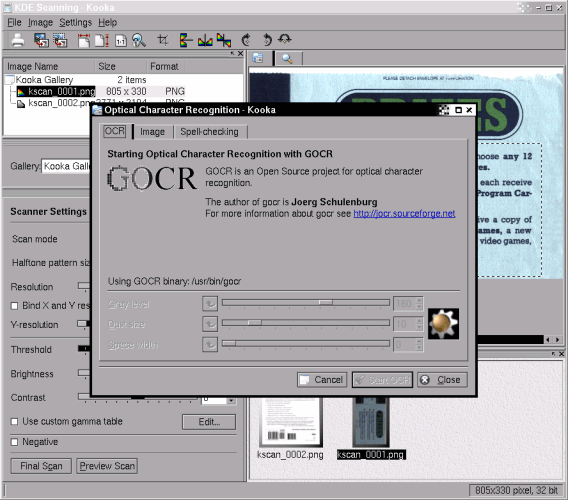Mirror image horizontally toolbar icon
The width and height of the screenshot is (568, 500).
click(x=205, y=40)
